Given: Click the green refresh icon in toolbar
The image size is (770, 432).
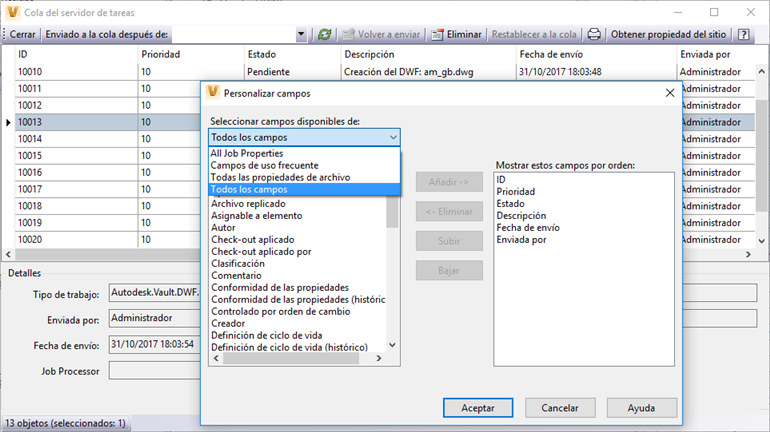Looking at the screenshot, I should 324,34.
